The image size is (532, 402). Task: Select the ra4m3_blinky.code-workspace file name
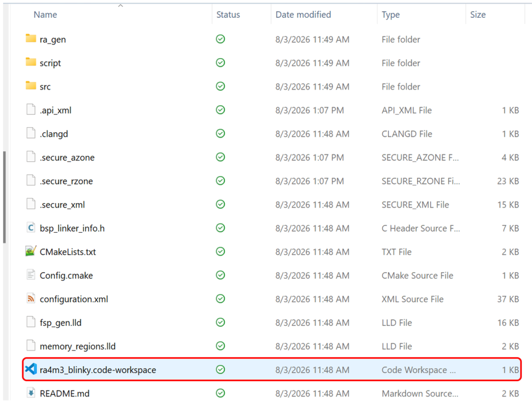pos(98,370)
